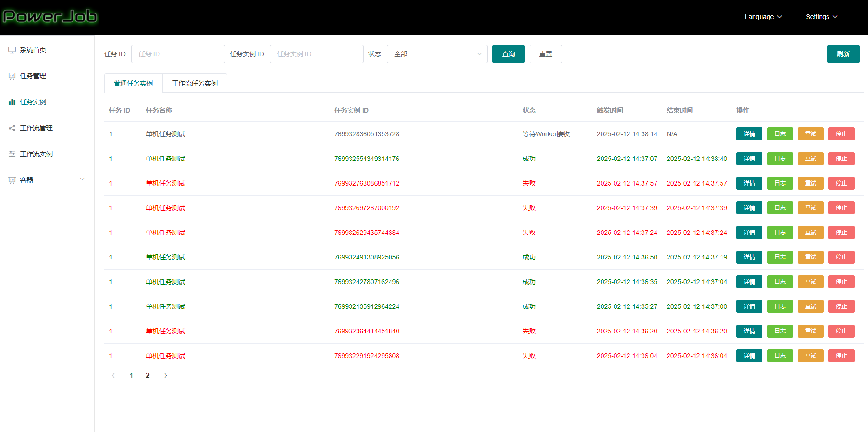Open the 状态 dropdown showing 全部
The width and height of the screenshot is (868, 432).
[x=437, y=54]
